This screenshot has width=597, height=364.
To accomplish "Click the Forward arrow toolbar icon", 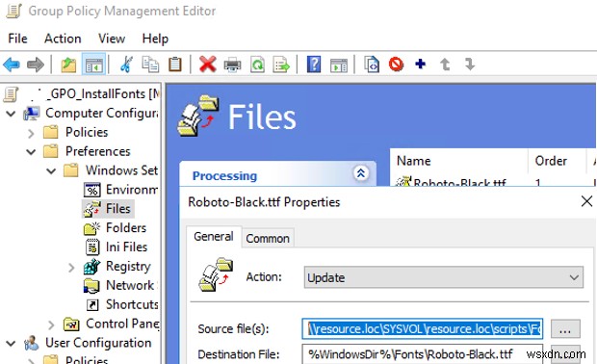I will (36, 65).
